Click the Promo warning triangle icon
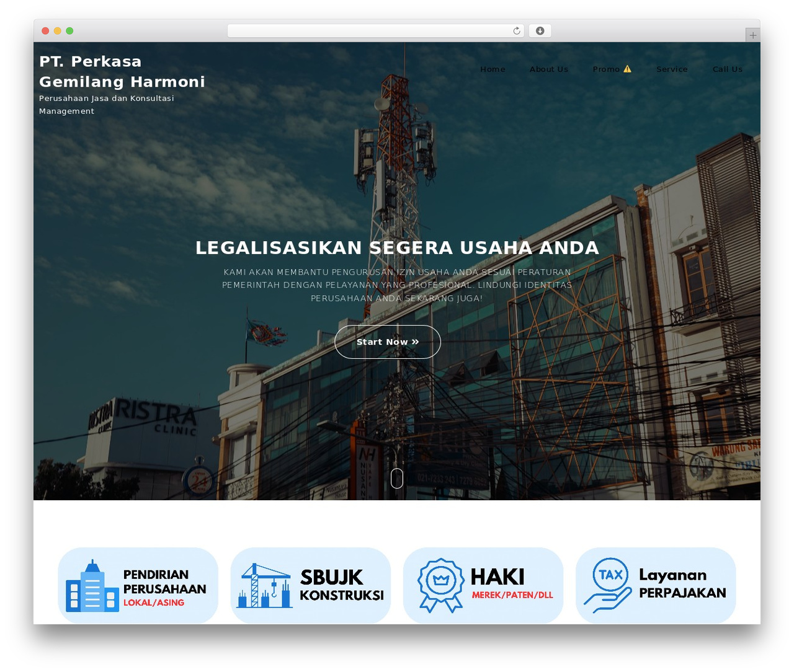794x672 pixels. [627, 69]
